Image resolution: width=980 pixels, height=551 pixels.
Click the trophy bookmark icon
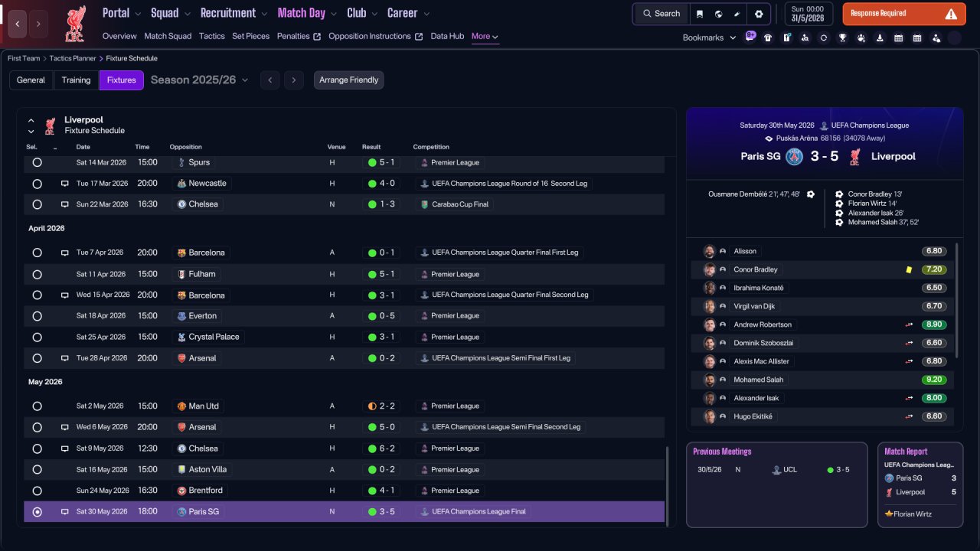tap(842, 37)
